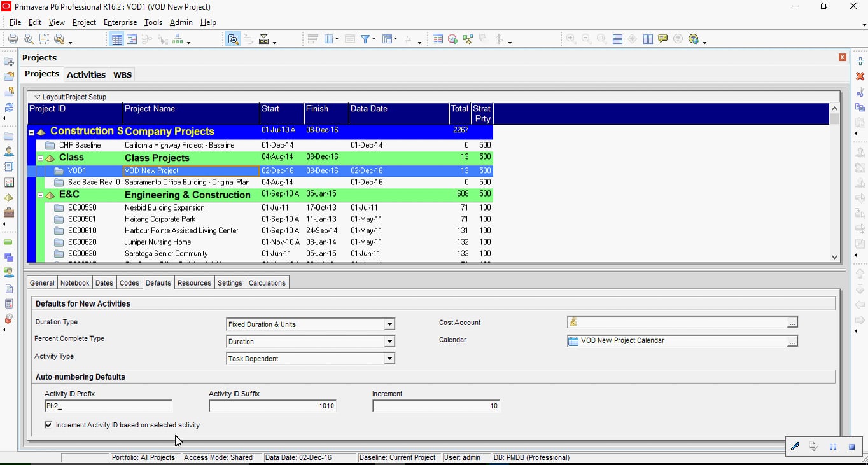Viewport: 868px width, 465px height.
Task: Collapse the Engineering & Construction group
Action: (x=40, y=195)
